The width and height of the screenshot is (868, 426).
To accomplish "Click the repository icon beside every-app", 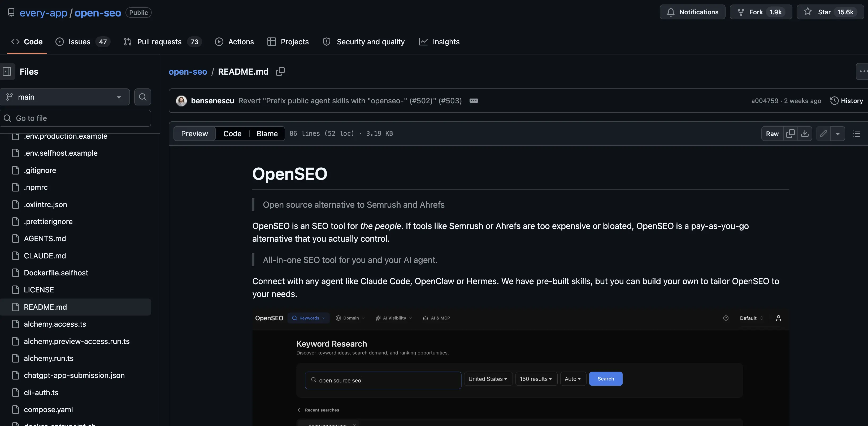I will click(x=11, y=12).
